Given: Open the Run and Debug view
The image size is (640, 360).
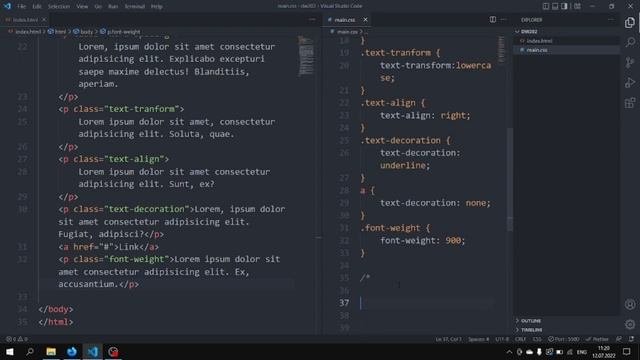Looking at the screenshot, I should coord(630,82).
